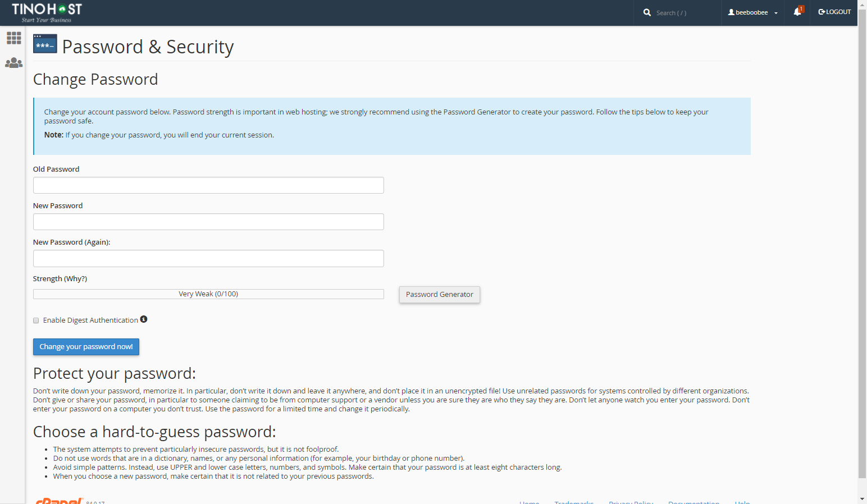Click the Why? strength link
867x504 pixels.
[75, 278]
